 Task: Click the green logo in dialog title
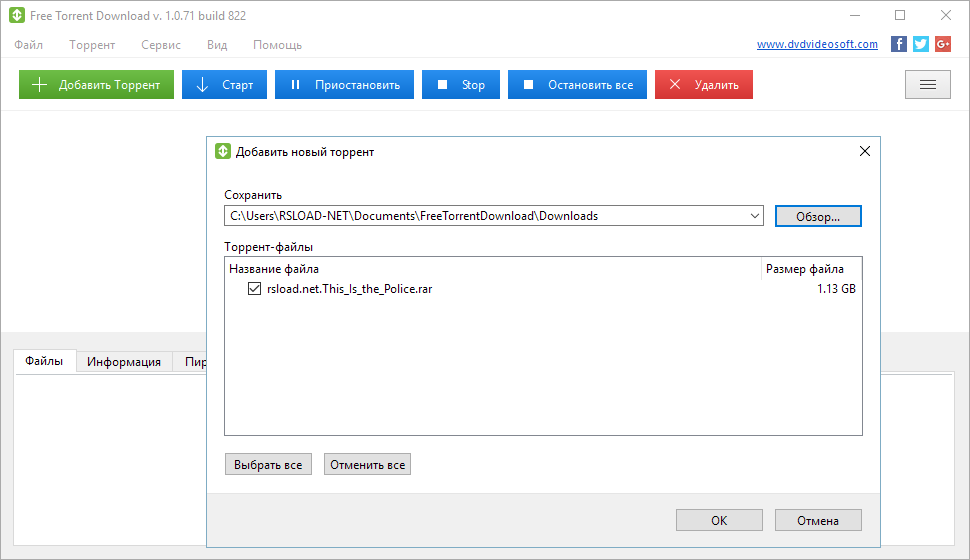pyautogui.click(x=223, y=152)
